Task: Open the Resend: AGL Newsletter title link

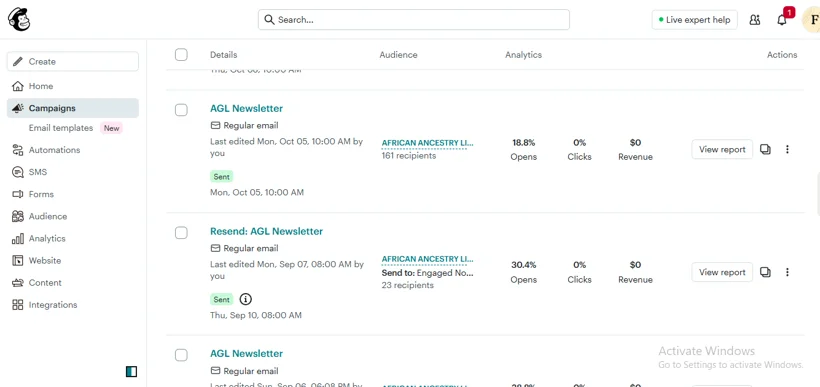Action: coord(266,231)
